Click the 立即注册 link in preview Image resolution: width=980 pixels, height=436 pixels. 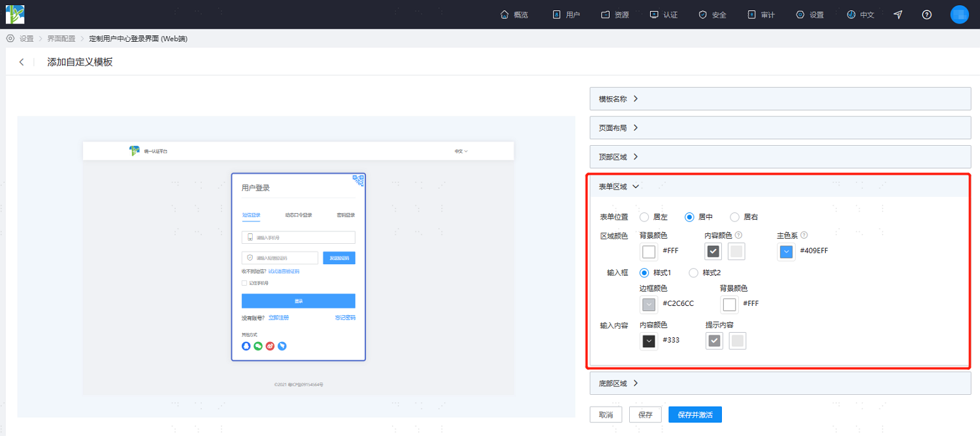click(x=278, y=318)
